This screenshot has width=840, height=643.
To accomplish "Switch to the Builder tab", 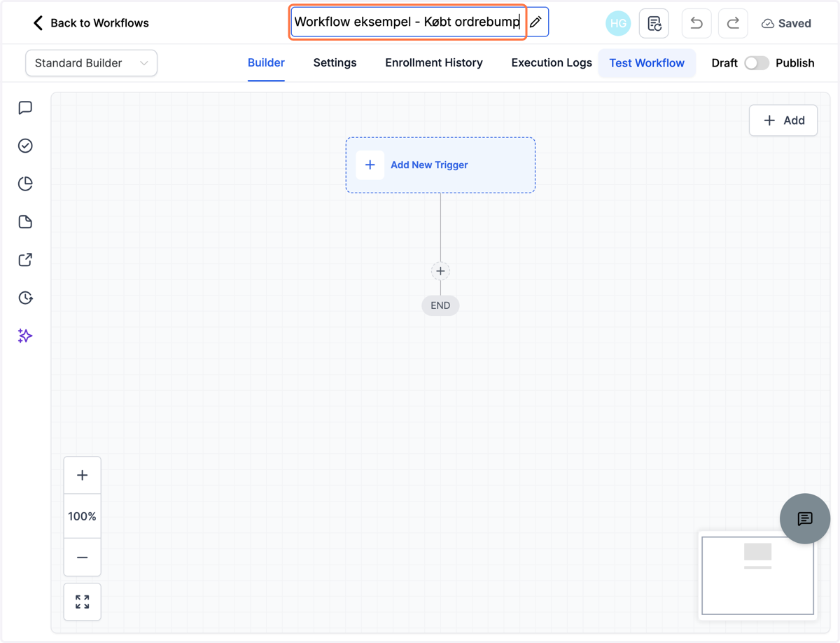I will (266, 63).
